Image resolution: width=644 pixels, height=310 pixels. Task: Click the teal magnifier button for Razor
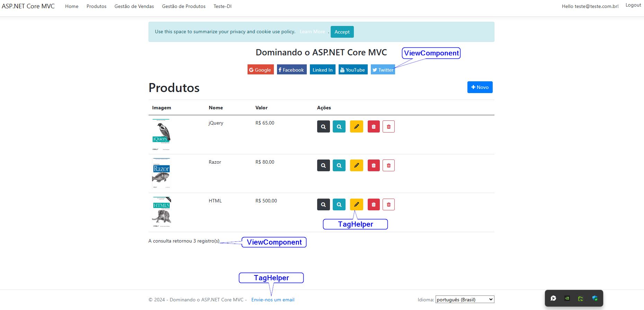pyautogui.click(x=339, y=165)
